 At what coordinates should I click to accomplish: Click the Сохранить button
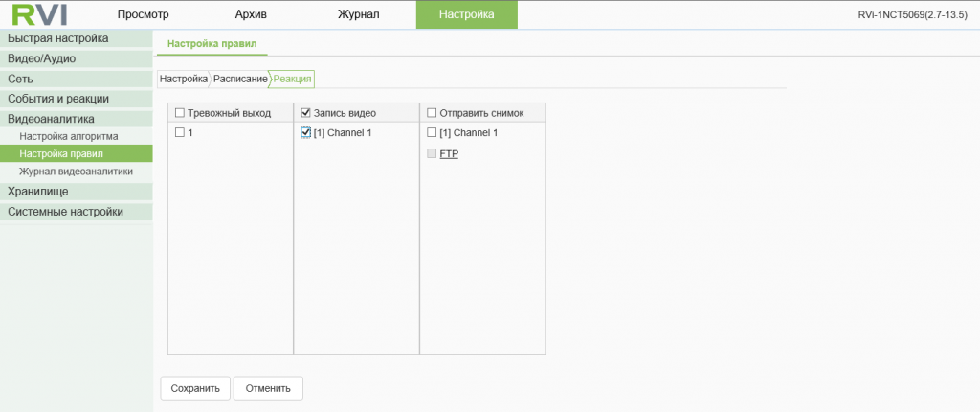[x=195, y=388]
